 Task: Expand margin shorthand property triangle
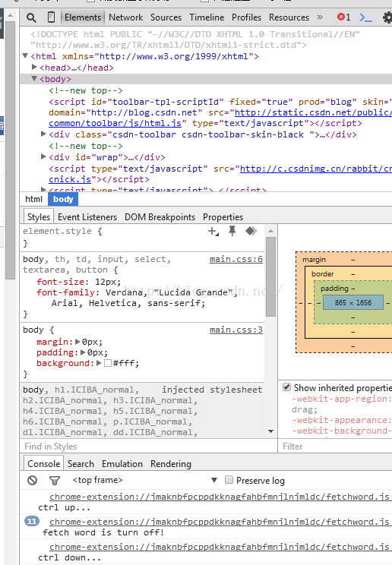tap(77, 342)
